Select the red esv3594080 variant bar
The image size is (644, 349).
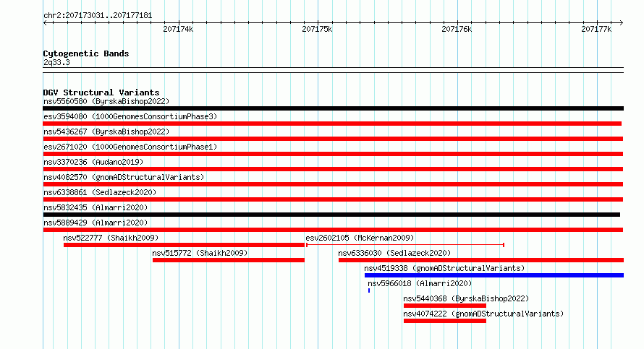click(332, 124)
